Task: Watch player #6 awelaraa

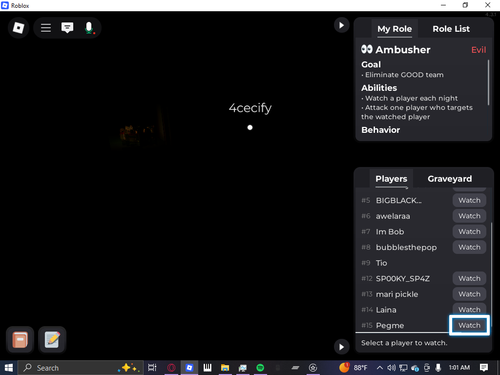Action: click(x=469, y=216)
